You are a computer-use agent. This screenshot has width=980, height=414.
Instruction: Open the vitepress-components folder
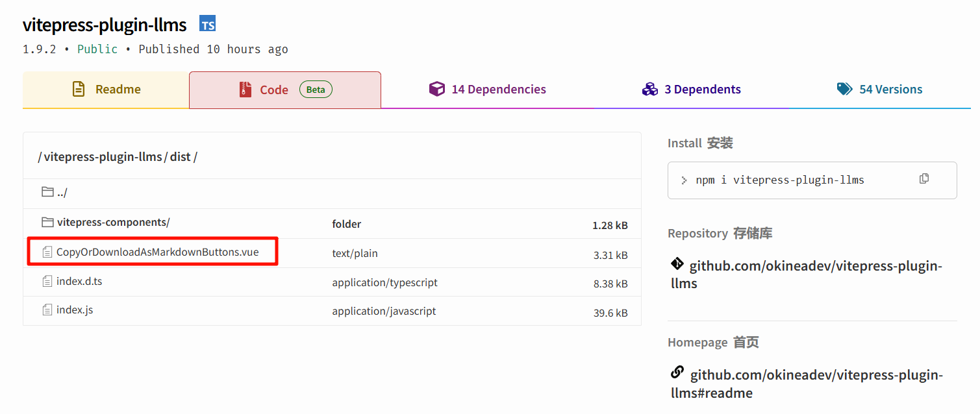[x=113, y=223]
